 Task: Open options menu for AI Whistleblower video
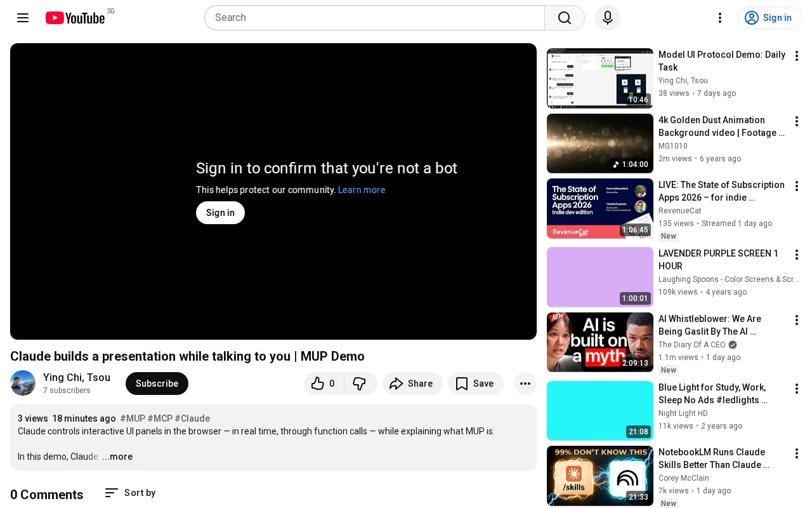pos(797,320)
